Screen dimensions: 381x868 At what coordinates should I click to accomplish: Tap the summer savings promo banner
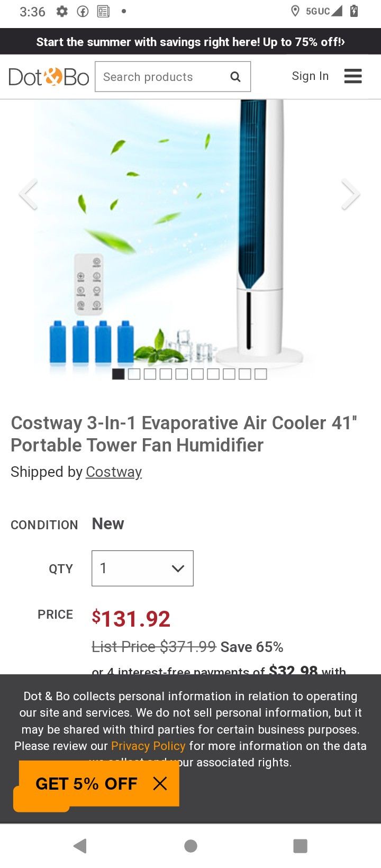click(x=190, y=42)
